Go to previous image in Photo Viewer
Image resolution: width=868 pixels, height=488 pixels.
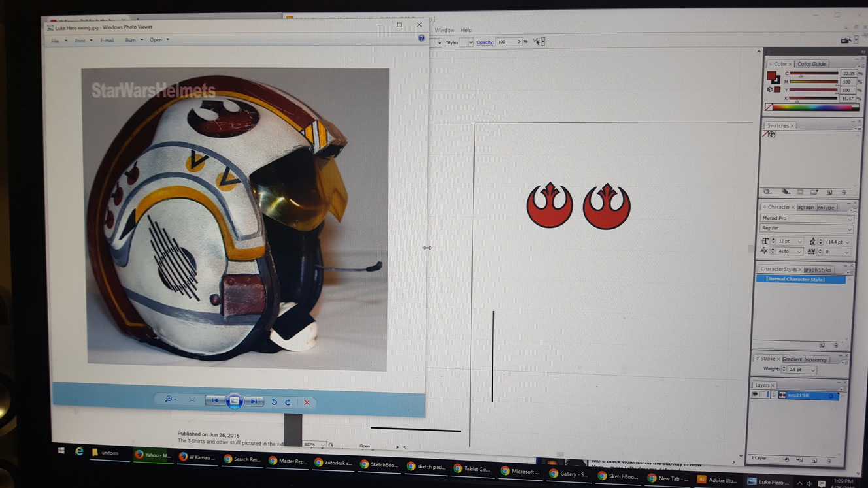point(214,400)
